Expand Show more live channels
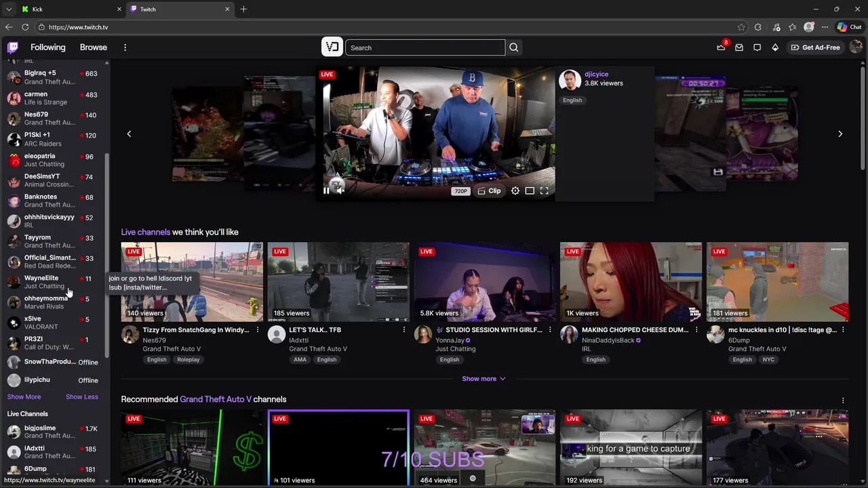Image resolution: width=868 pixels, height=488 pixels. coord(484,379)
